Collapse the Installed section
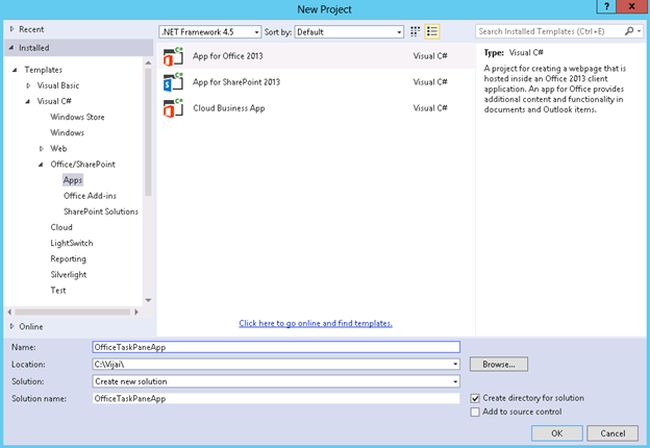Image resolution: width=650 pixels, height=448 pixels. [12, 48]
